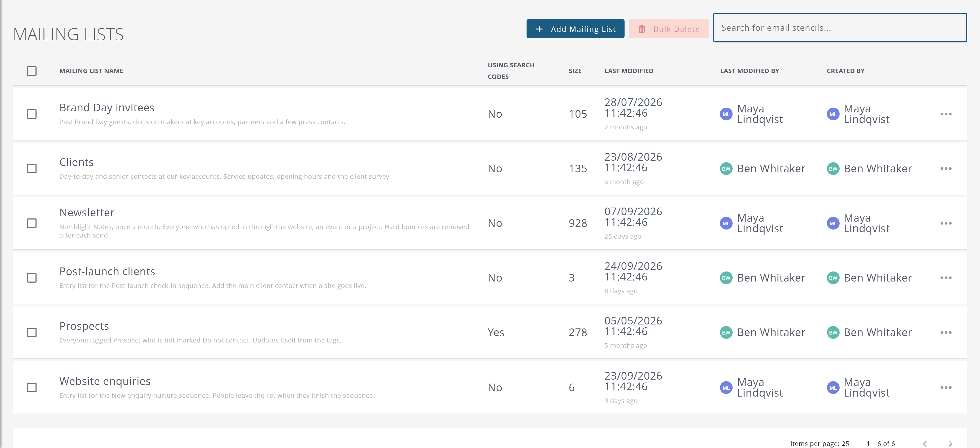The height and width of the screenshot is (448, 980).
Task: Click the ML avatar in Brand Day's Last Modified By
Action: click(x=726, y=114)
